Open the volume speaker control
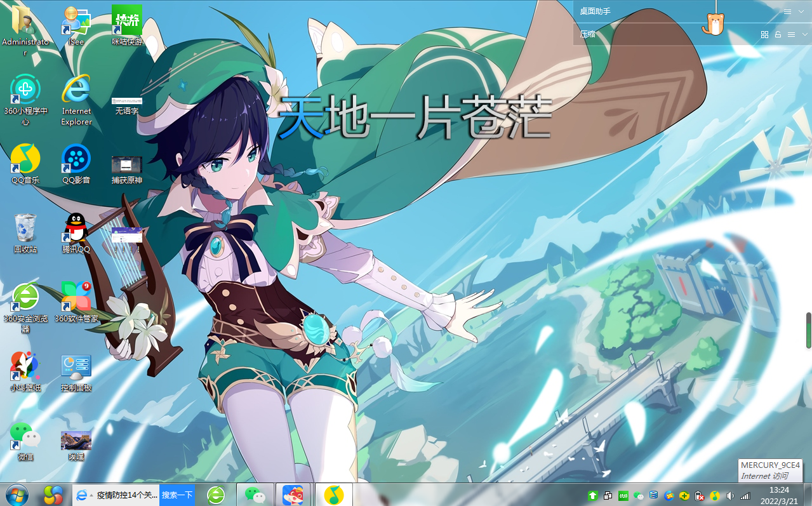Image resolution: width=812 pixels, height=506 pixels. pos(730,495)
